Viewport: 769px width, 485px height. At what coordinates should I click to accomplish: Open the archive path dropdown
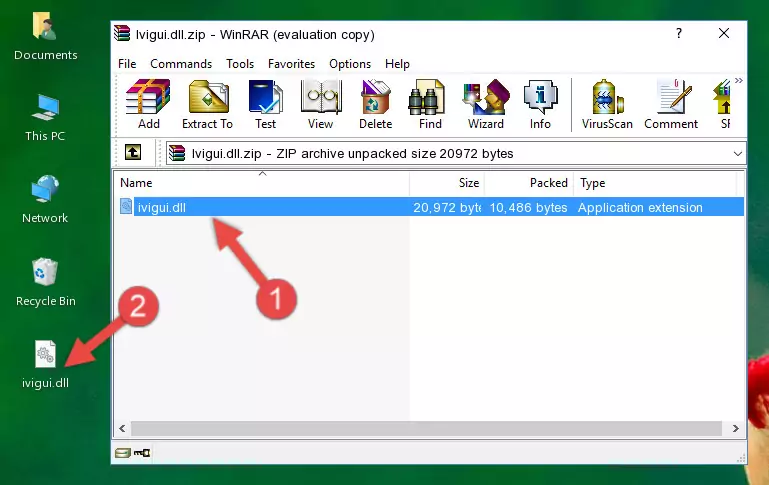pyautogui.click(x=737, y=153)
